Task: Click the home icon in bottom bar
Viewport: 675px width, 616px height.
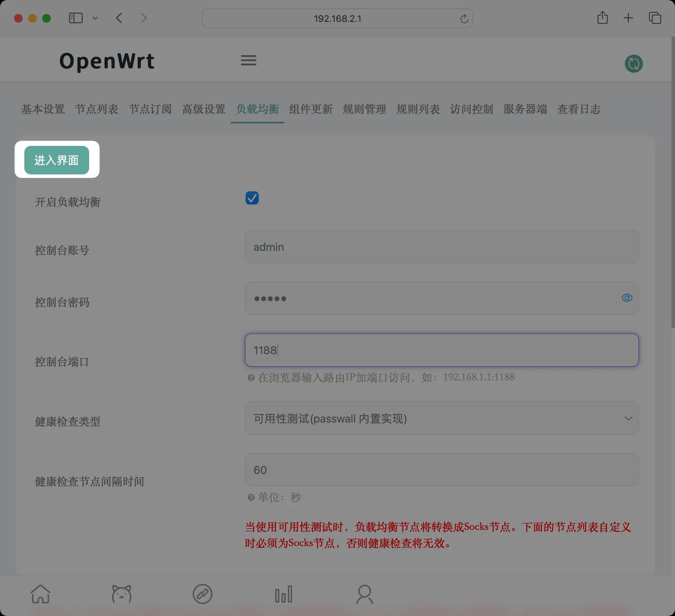Action: click(41, 594)
